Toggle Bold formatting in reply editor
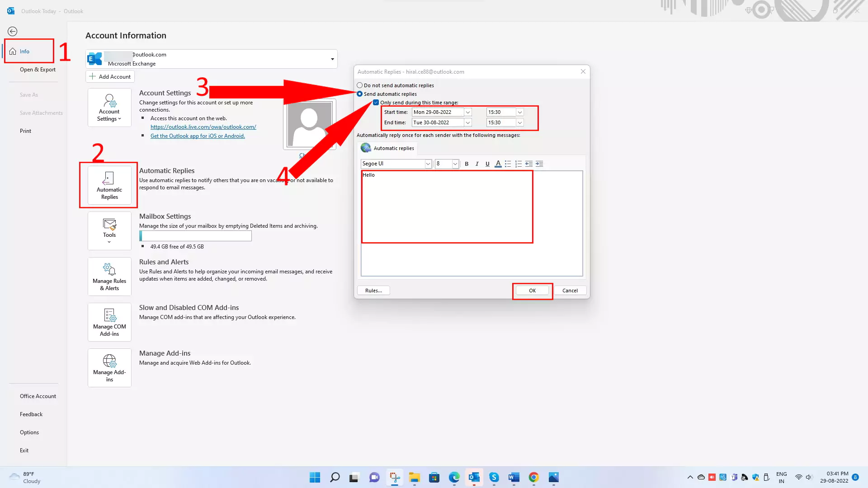 click(467, 164)
